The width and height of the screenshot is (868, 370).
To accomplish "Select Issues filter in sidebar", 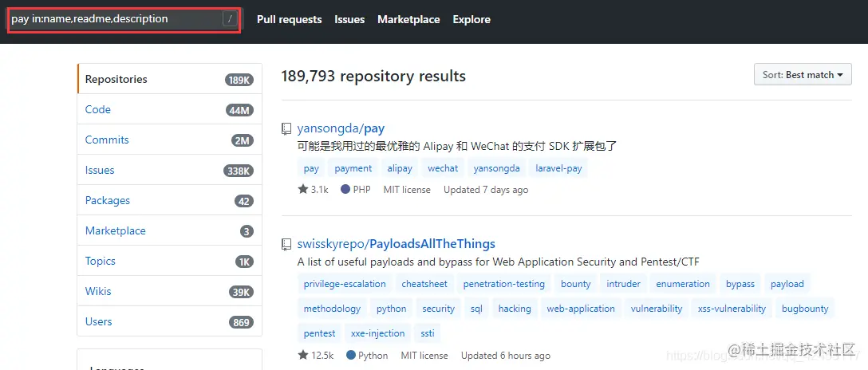I will pyautogui.click(x=169, y=171).
